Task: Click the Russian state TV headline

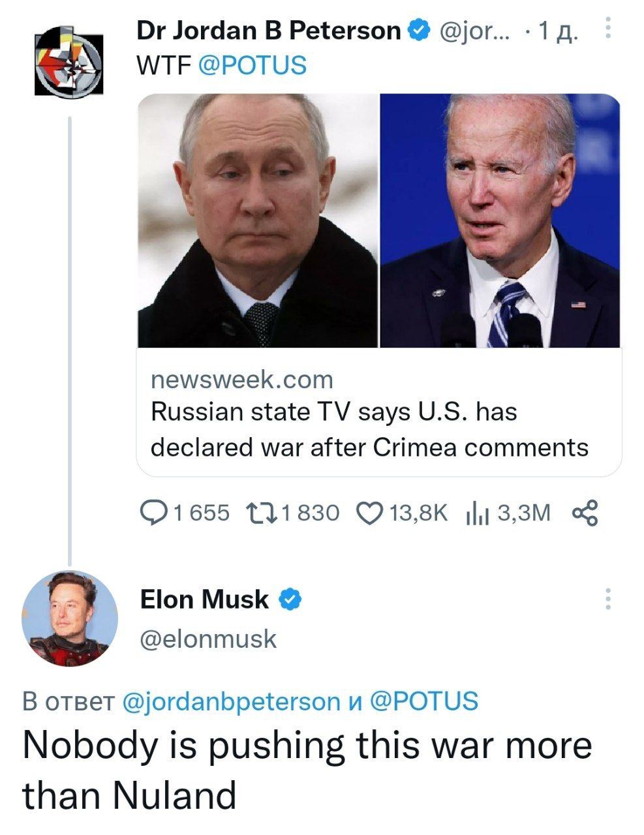Action: click(x=369, y=430)
